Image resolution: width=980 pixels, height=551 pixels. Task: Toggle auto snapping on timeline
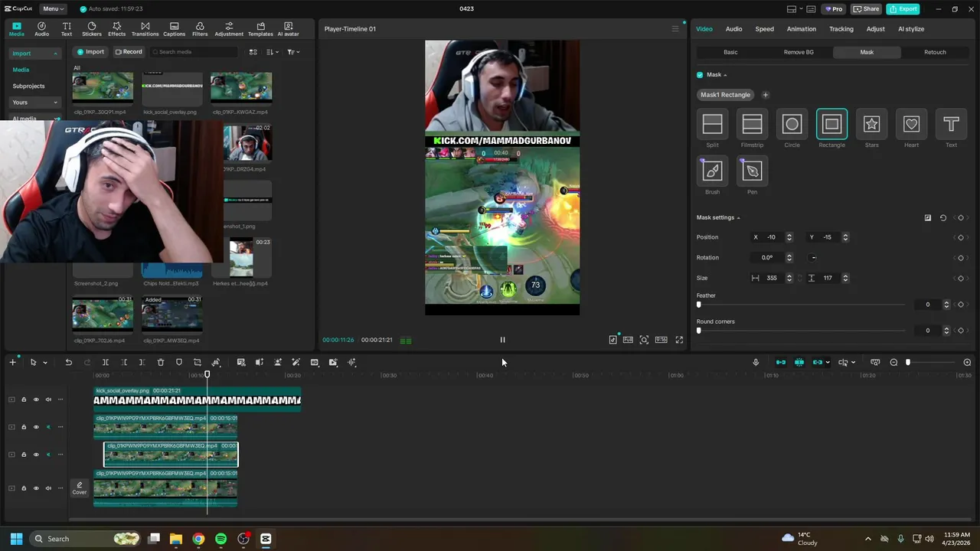point(799,363)
